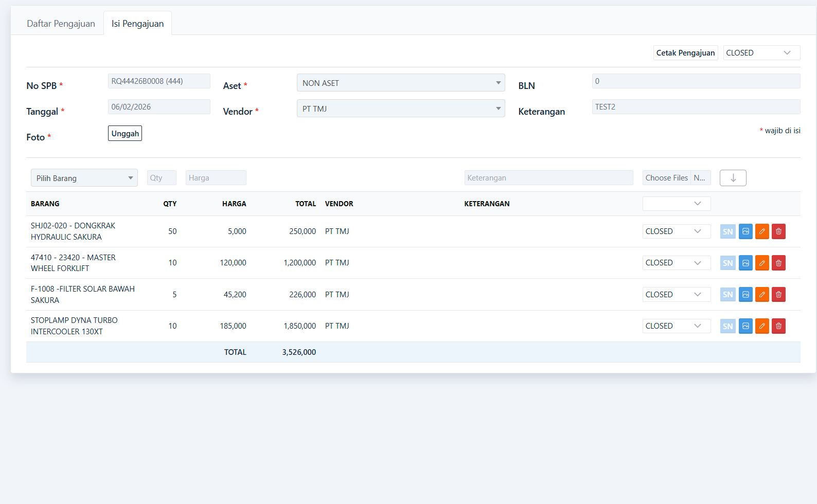Click the Cetak Pengajuan button
The height and width of the screenshot is (504, 817).
point(685,53)
